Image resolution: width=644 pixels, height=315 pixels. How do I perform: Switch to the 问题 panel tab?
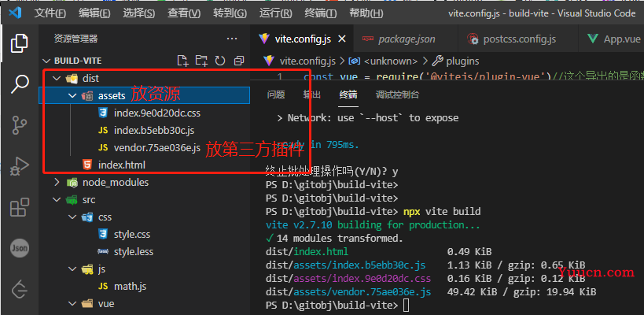click(275, 95)
